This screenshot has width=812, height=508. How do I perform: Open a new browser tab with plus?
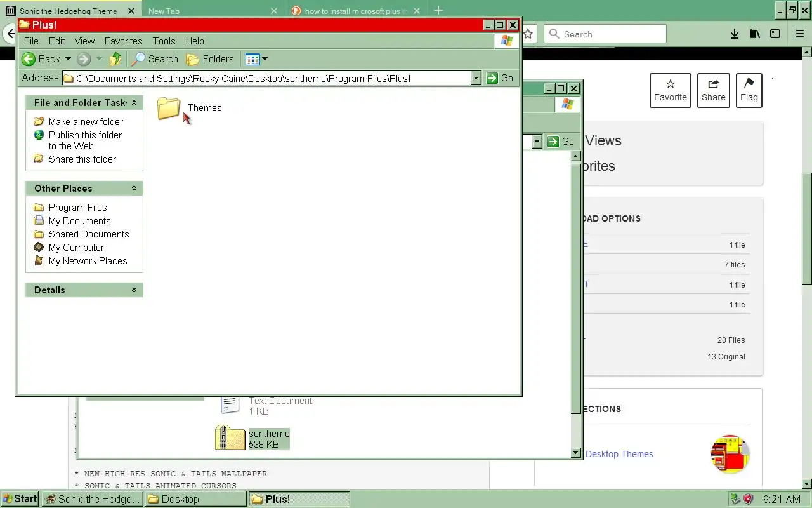pyautogui.click(x=438, y=10)
